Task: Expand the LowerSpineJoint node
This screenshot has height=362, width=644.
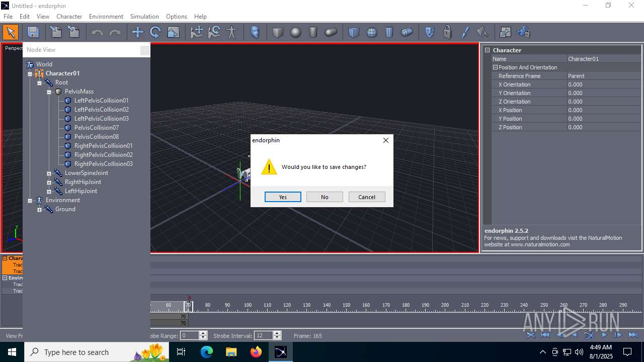Action: pos(49,173)
